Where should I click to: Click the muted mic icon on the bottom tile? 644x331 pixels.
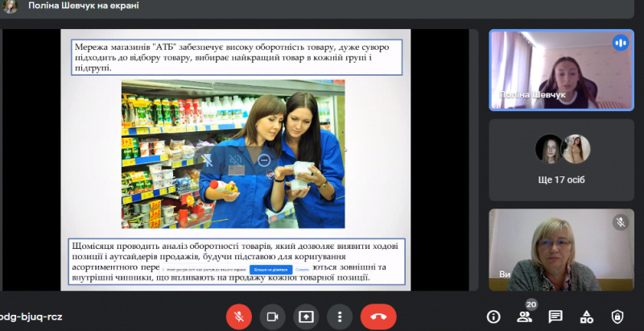click(621, 222)
